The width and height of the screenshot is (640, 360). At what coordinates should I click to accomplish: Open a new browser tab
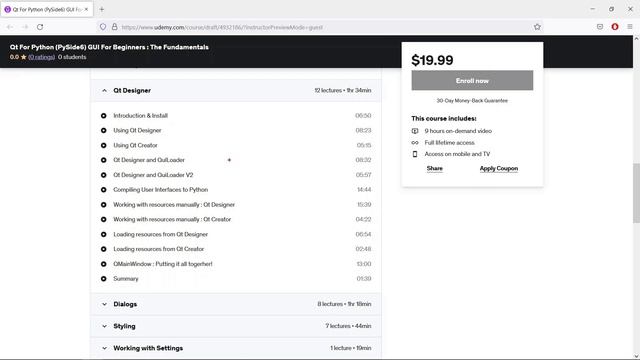click(102, 9)
